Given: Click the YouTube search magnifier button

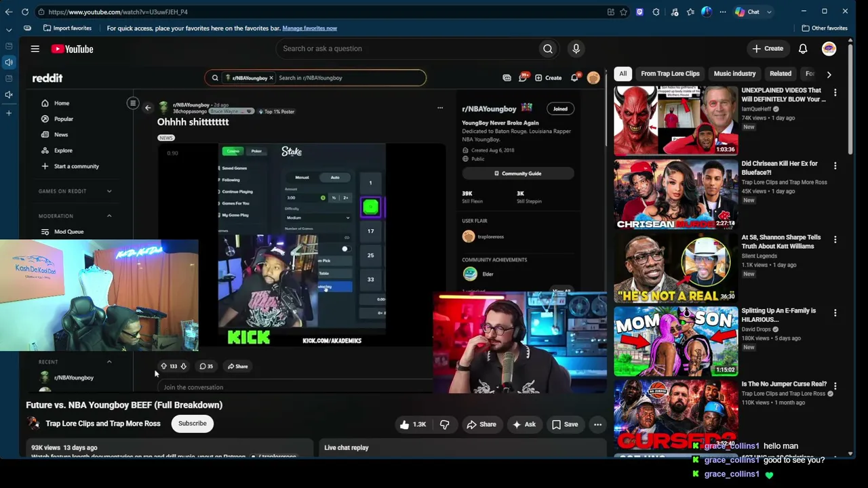Looking at the screenshot, I should (548, 49).
